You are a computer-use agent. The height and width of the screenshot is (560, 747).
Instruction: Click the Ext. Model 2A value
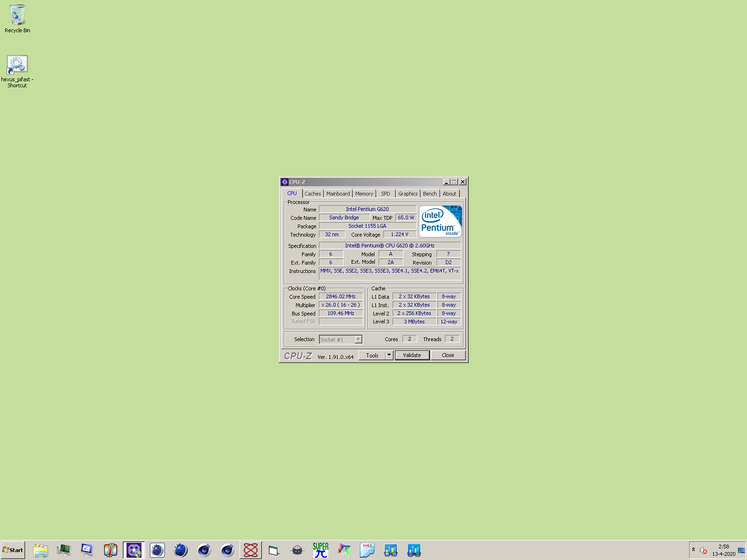pos(391,262)
